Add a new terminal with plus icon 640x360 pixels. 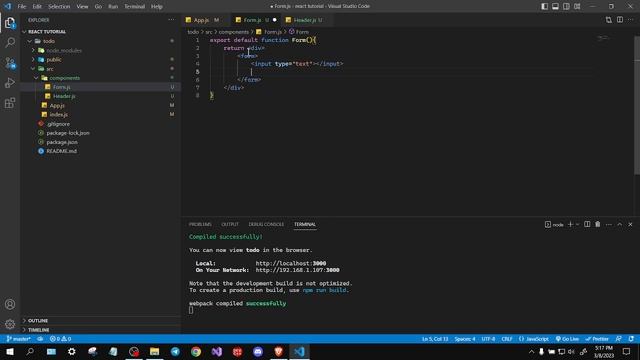tap(571, 224)
